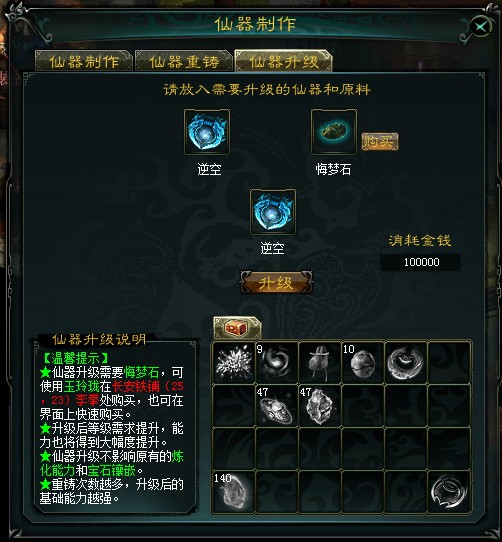The height and width of the screenshot is (542, 502).
Task: Open the treasure chest inventory tab
Action: coord(236,327)
